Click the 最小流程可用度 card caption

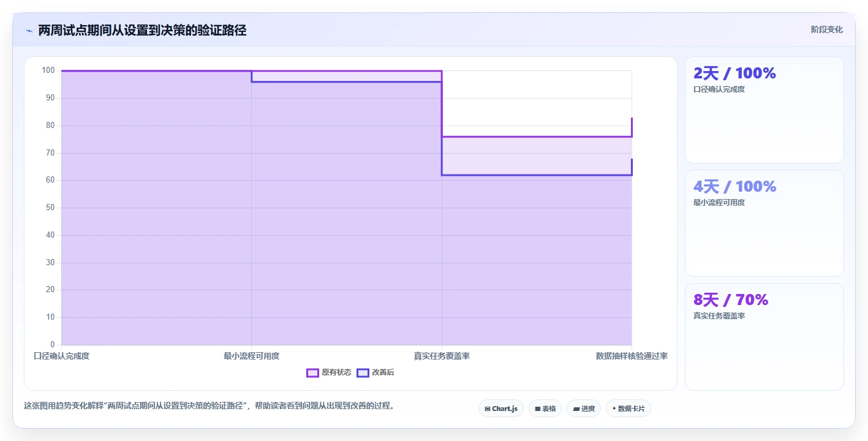tap(719, 203)
